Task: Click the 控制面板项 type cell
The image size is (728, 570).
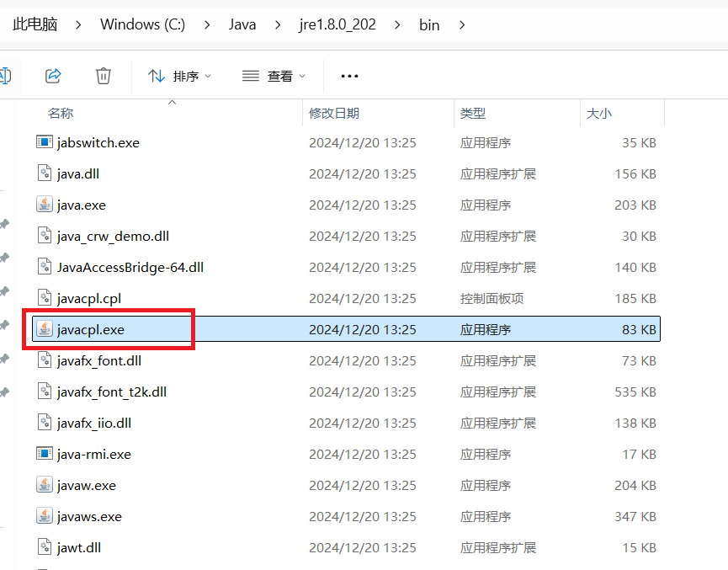Action: click(492, 298)
